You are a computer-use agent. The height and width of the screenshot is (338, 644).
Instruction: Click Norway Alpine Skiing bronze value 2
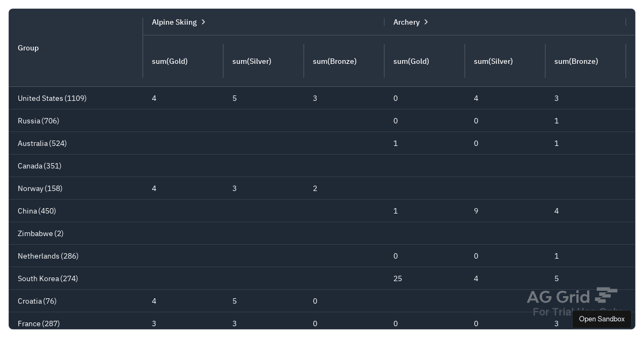(x=315, y=188)
